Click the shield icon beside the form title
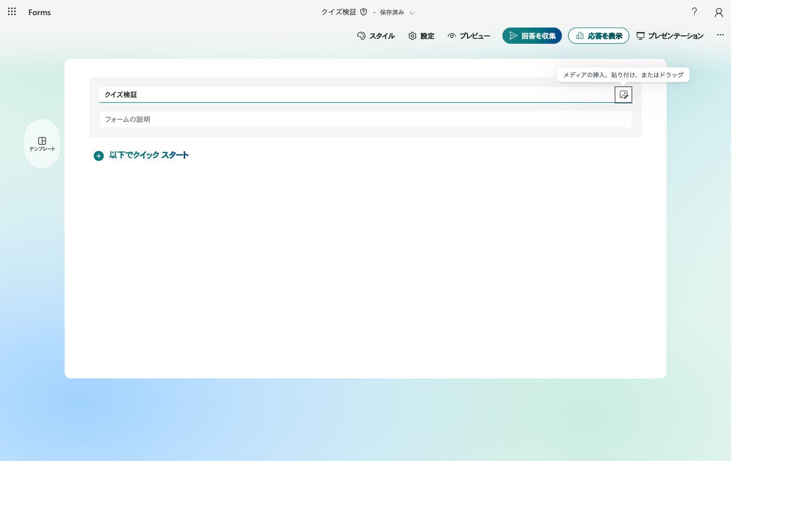The height and width of the screenshot is (512, 812). pos(363,12)
